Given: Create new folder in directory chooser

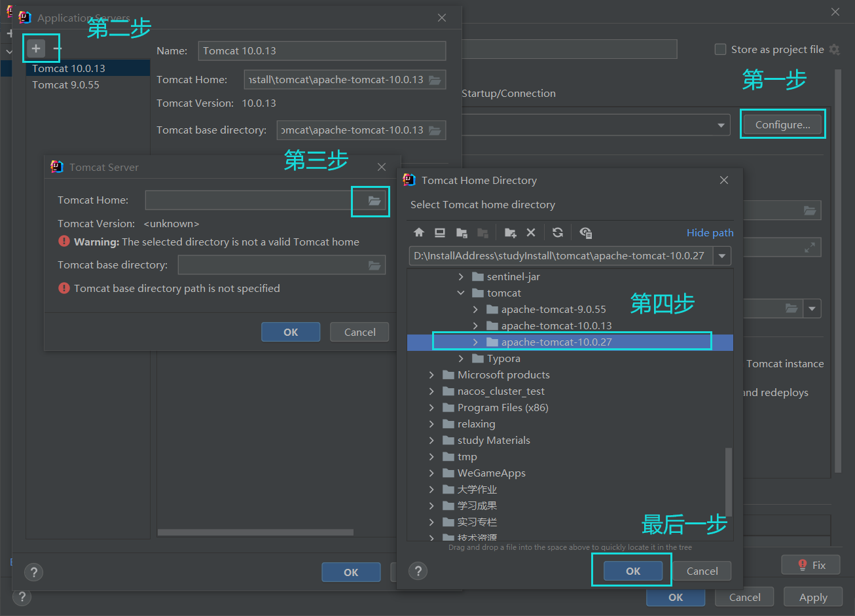Looking at the screenshot, I should click(511, 232).
